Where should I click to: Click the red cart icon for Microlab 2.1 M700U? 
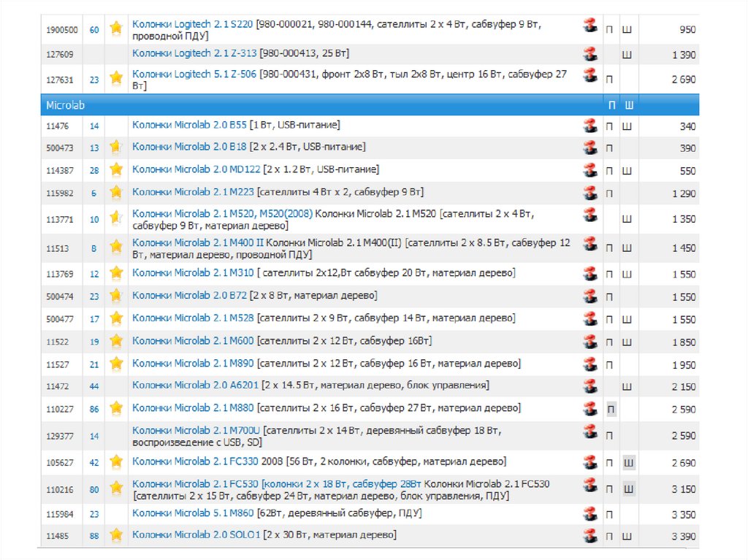pyautogui.click(x=590, y=431)
